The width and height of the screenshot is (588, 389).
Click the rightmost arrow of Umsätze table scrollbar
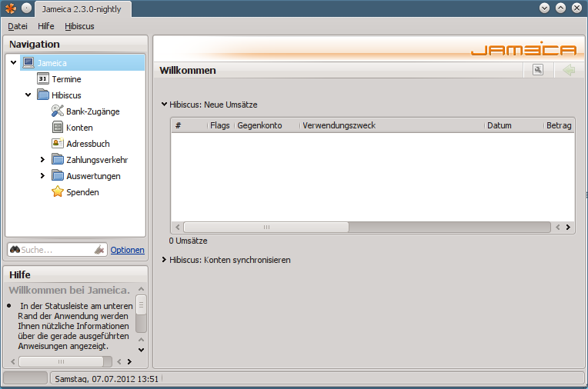pos(568,227)
